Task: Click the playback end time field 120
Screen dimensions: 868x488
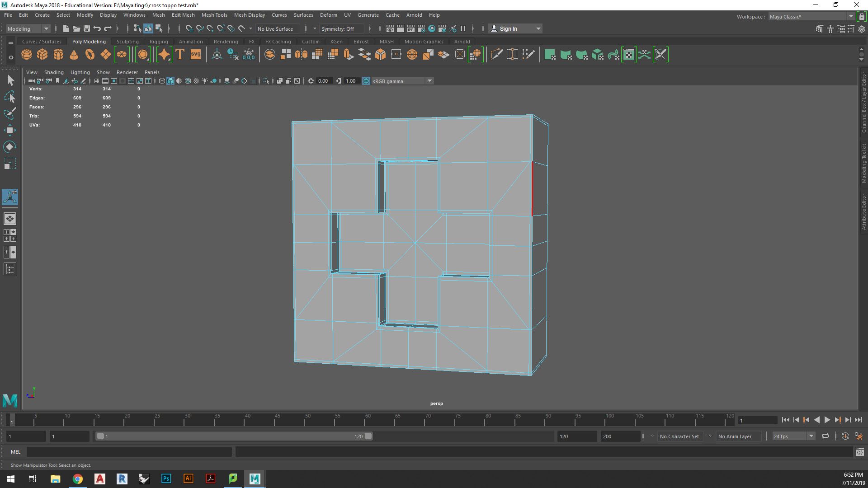Action: tap(576, 436)
